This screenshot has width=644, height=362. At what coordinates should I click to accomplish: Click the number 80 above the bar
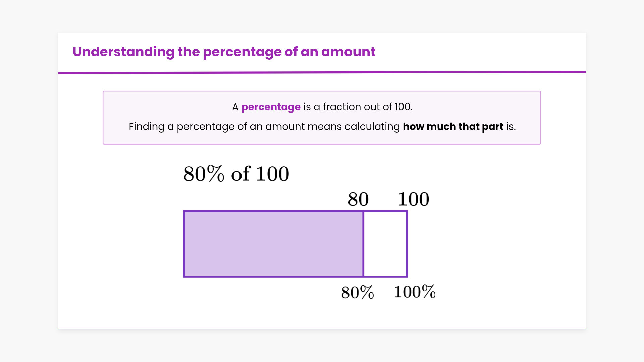point(358,199)
